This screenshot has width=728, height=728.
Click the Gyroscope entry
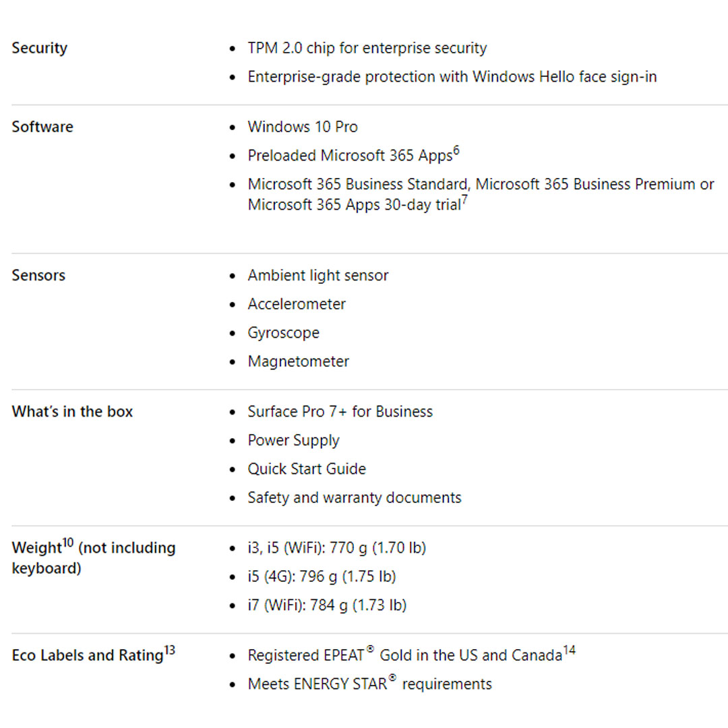(283, 333)
